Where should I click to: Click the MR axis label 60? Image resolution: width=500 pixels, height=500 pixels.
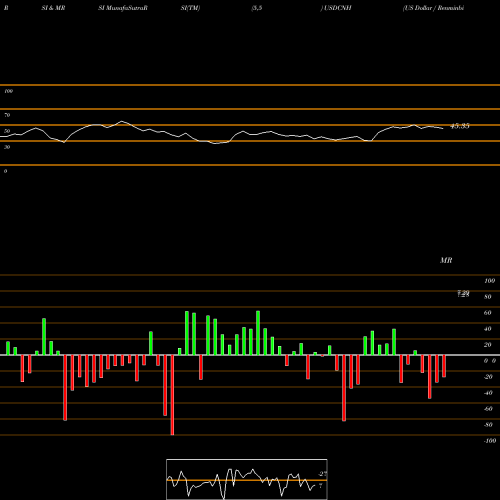point(488,313)
